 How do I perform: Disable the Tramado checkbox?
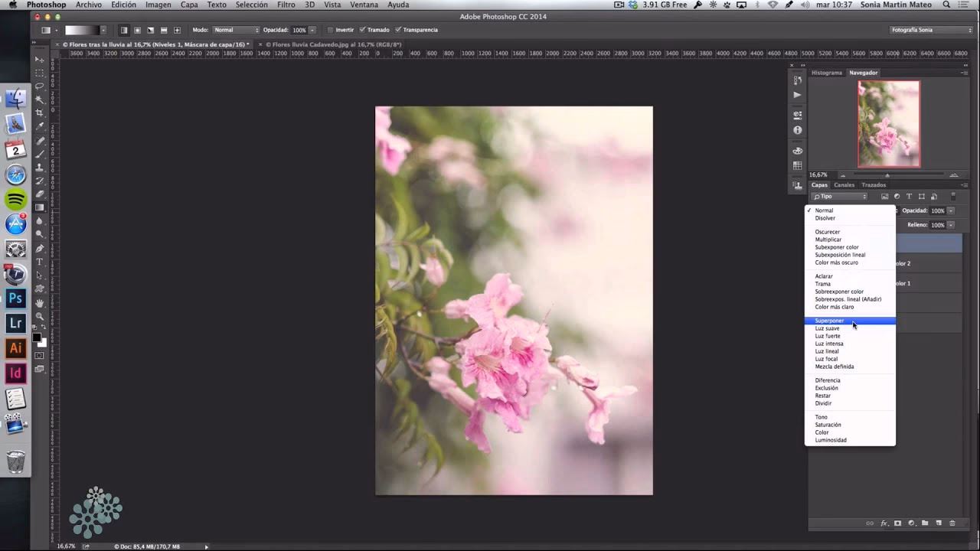[x=362, y=30]
